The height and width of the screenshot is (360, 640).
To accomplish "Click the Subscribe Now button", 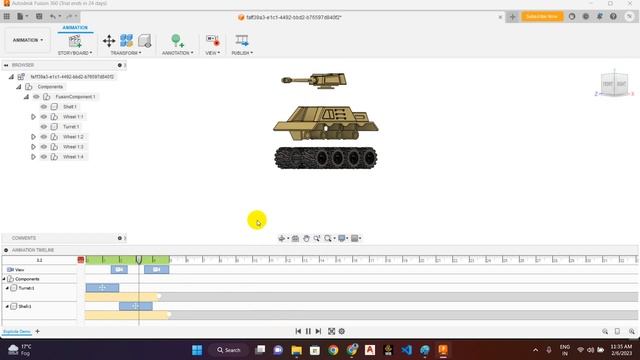I will (542, 16).
